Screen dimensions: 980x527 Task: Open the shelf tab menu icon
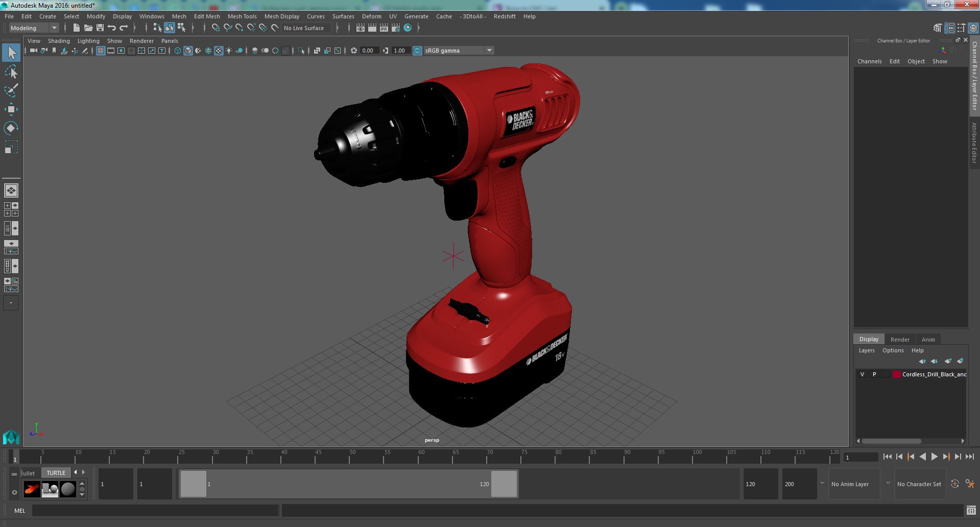[x=14, y=474]
